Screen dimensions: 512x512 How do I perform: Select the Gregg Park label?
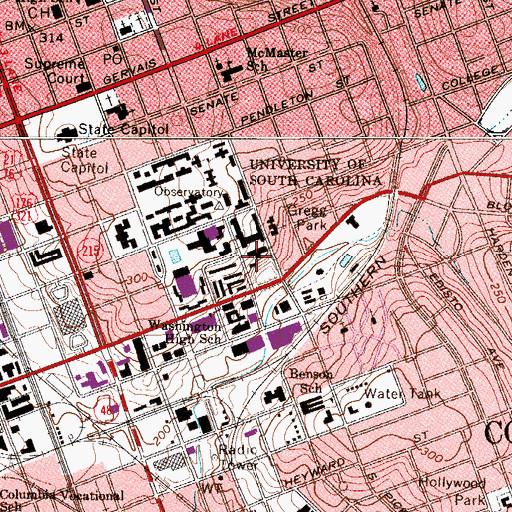pos(307,218)
